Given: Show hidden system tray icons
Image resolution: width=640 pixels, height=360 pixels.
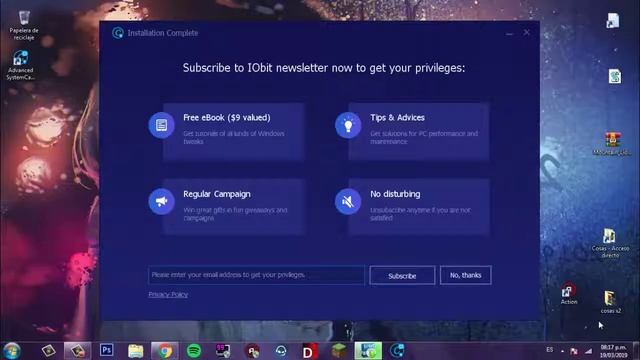Looking at the screenshot, I should click(x=562, y=351).
